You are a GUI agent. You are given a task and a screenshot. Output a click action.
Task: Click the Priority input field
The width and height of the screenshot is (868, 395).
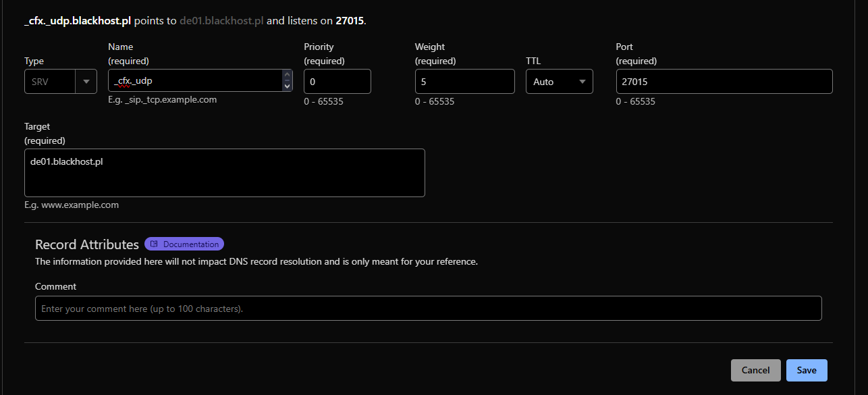(x=337, y=81)
